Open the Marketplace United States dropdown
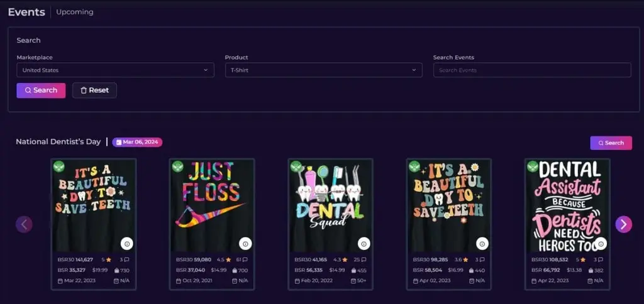This screenshot has width=644, height=304. tap(116, 70)
